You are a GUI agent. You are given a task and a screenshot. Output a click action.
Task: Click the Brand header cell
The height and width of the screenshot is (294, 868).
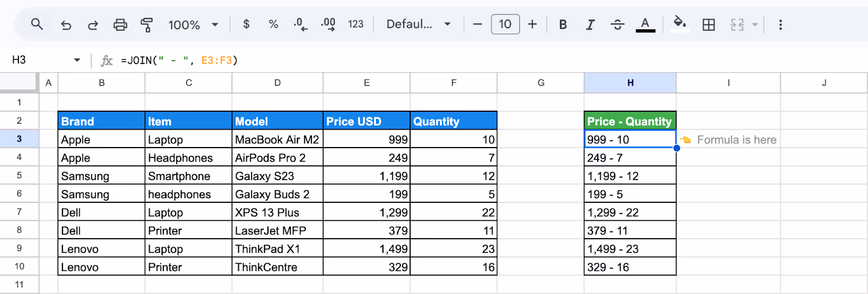click(x=101, y=121)
